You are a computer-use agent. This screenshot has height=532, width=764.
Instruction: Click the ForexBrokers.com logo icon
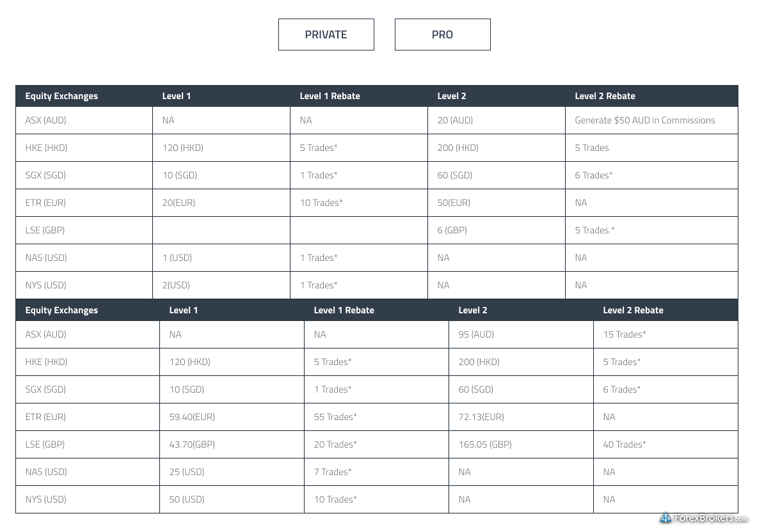pyautogui.click(x=665, y=518)
